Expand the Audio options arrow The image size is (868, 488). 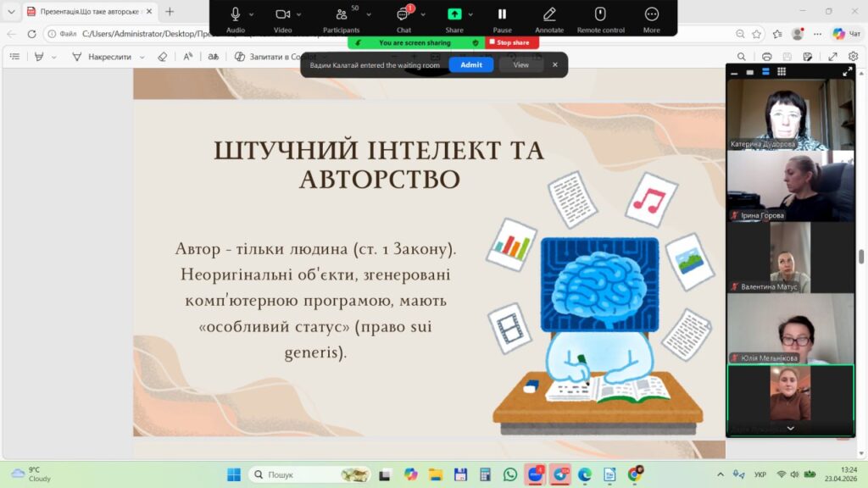[252, 14]
